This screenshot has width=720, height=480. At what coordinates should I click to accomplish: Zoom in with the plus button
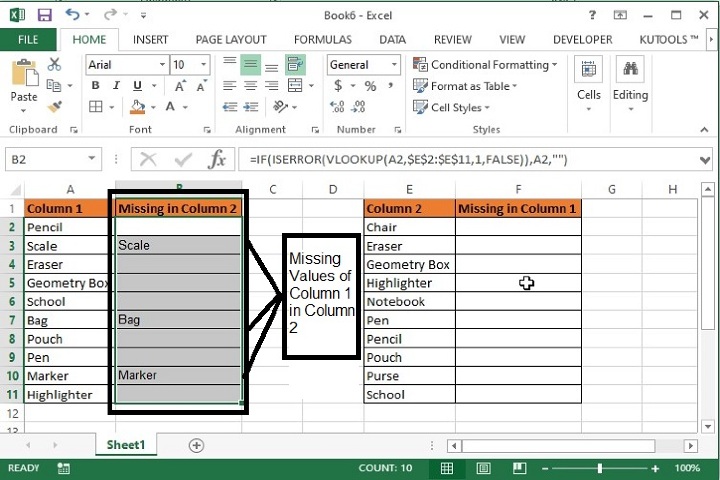(655, 469)
